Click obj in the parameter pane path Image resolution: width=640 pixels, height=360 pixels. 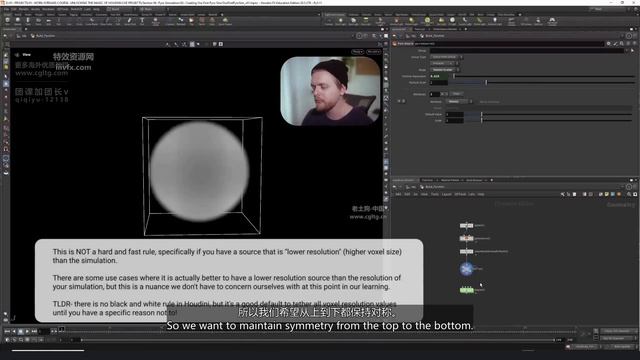click(413, 36)
